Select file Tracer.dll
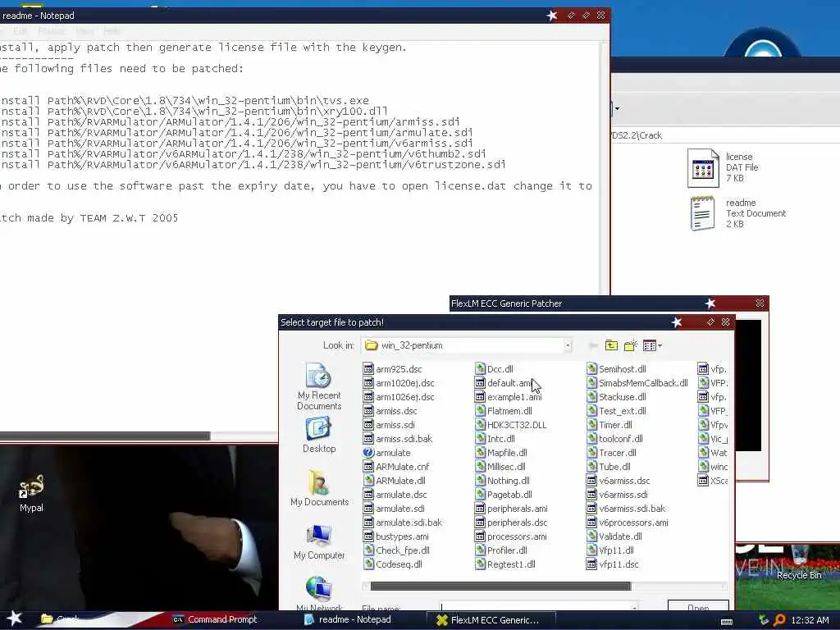Image resolution: width=840 pixels, height=630 pixels. [x=612, y=453]
